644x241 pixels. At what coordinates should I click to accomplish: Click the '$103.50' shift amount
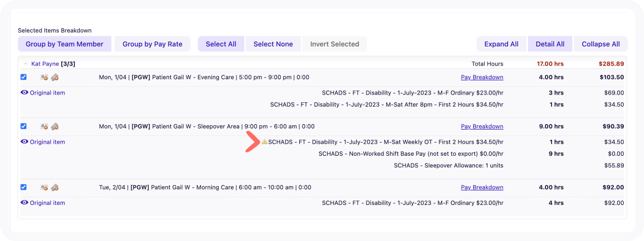(x=612, y=77)
